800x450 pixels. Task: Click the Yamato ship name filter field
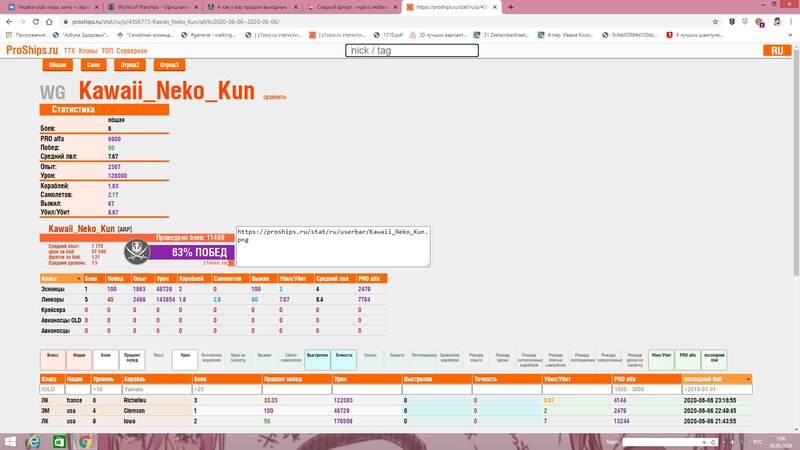[x=157, y=389]
